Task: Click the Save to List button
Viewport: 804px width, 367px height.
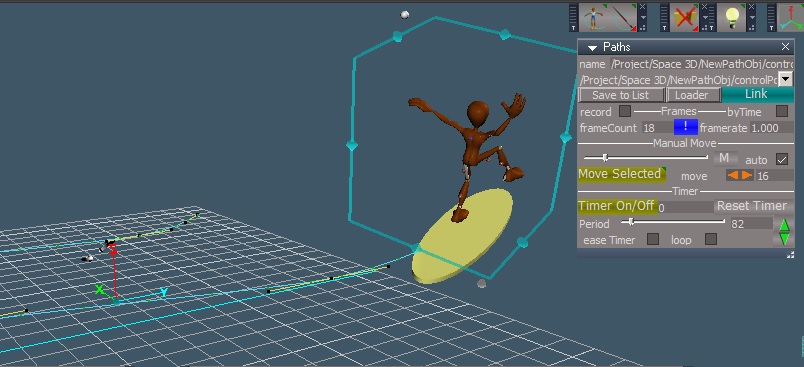Action: (621, 95)
